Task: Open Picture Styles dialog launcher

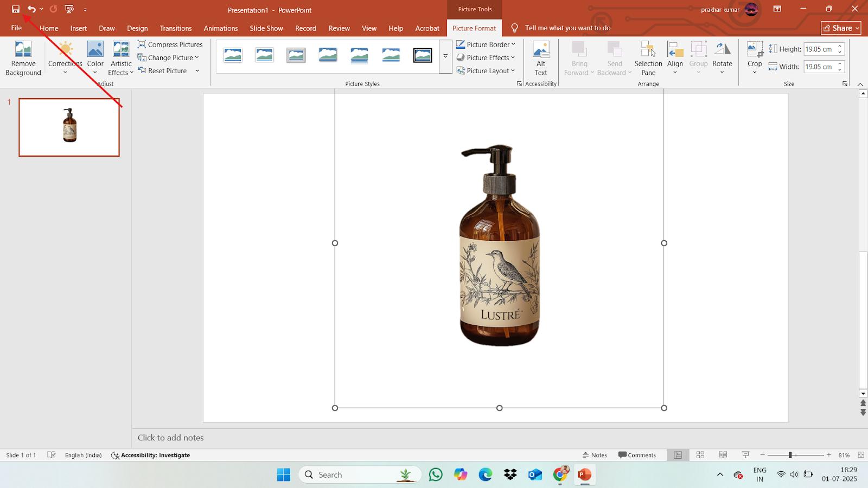Action: click(x=519, y=84)
